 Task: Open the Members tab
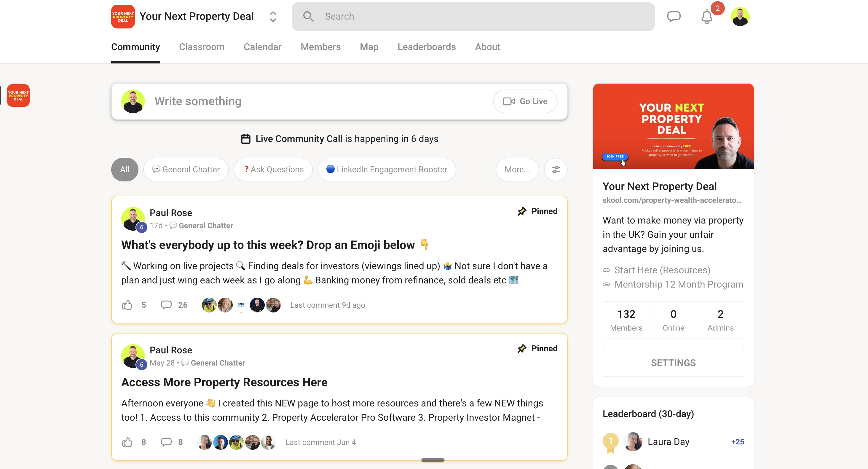[320, 47]
